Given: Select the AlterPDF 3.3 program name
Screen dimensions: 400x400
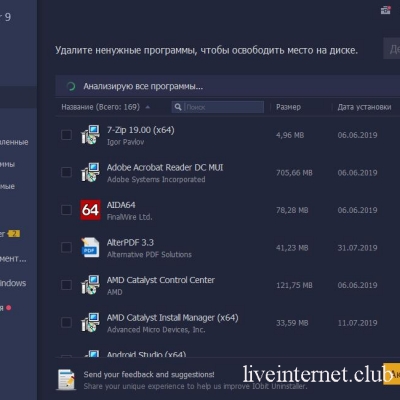Looking at the screenshot, I should tap(130, 242).
